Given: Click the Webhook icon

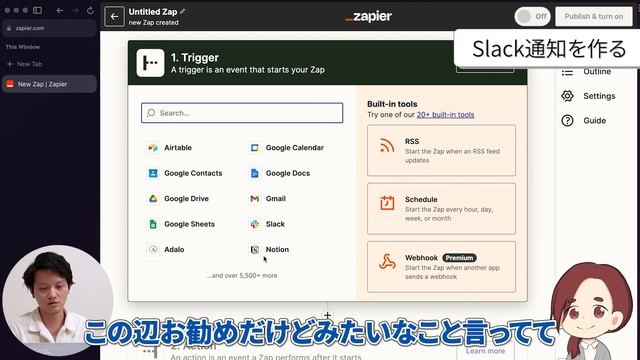Looking at the screenshot, I should 387,262.
